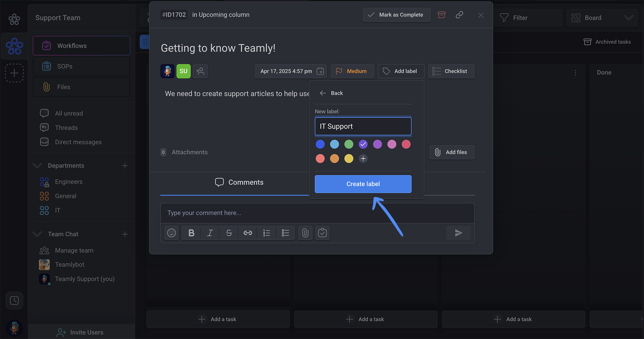644x339 pixels.
Task: Insert an emoji in the comment
Action: coord(171,233)
